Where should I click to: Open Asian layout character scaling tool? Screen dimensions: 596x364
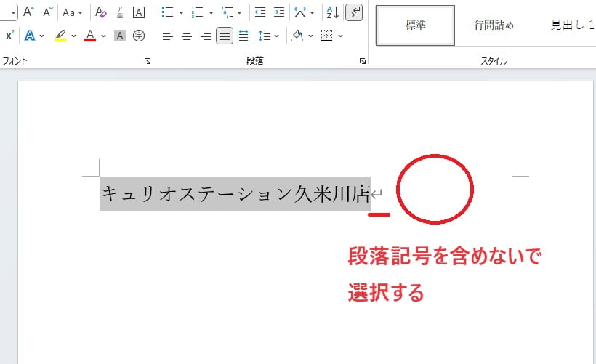pos(300,12)
